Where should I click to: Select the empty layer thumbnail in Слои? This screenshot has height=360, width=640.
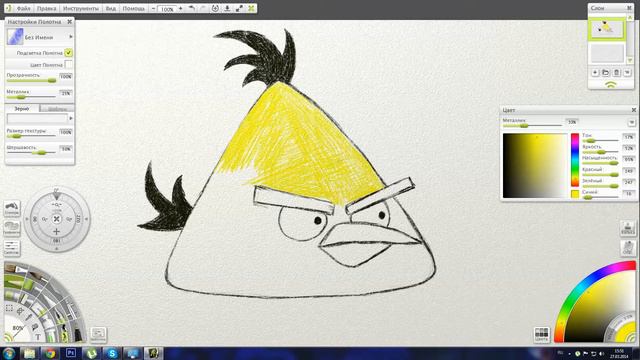click(x=607, y=53)
